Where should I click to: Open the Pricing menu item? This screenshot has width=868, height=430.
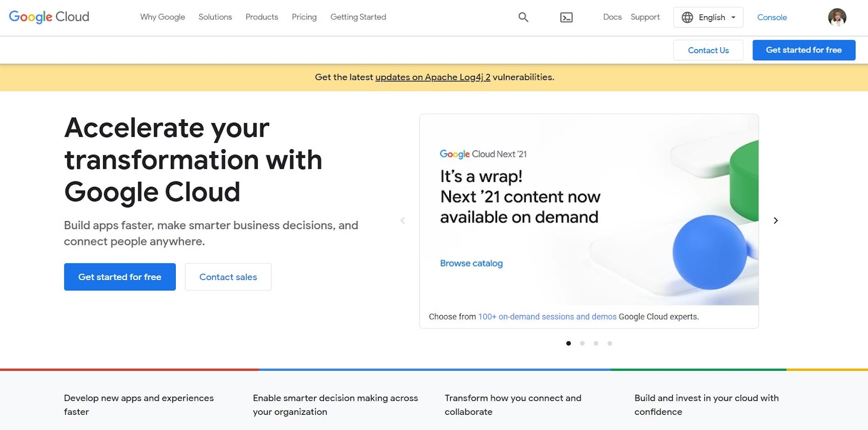point(304,17)
